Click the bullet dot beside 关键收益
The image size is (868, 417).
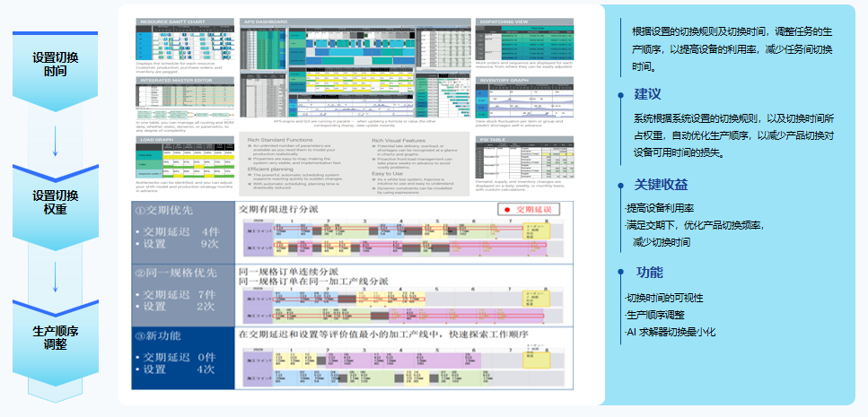click(x=620, y=186)
